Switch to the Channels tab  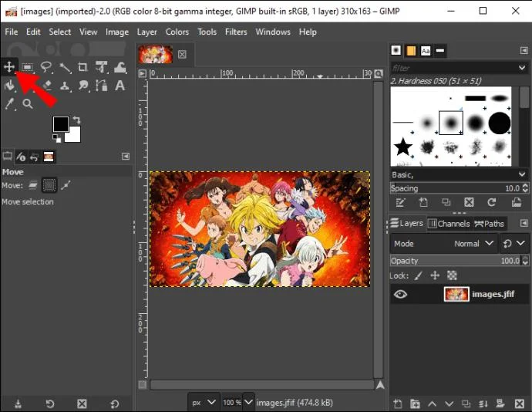click(x=449, y=224)
